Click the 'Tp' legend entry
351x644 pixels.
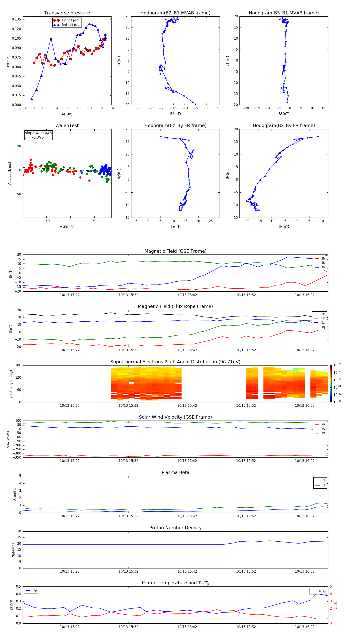[31, 591]
